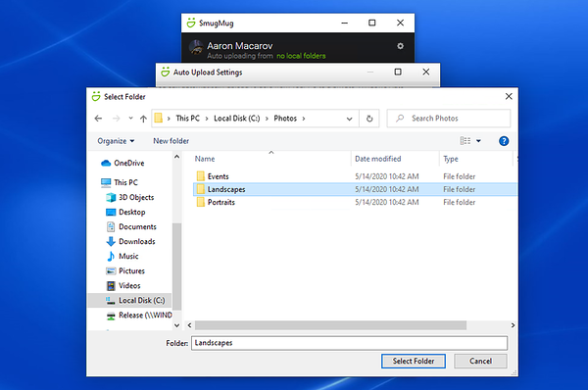The width and height of the screenshot is (588, 390).
Task: Open SmugMug settings gear icon
Action: [x=400, y=46]
